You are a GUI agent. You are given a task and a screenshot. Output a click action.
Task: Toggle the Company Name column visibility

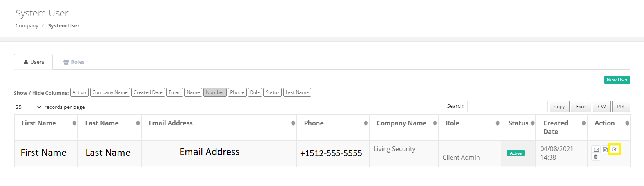tap(110, 92)
